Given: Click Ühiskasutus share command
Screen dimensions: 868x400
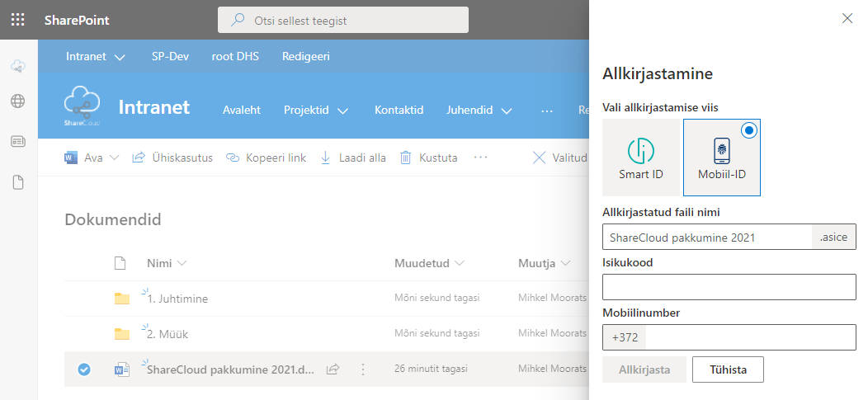Looking at the screenshot, I should [x=172, y=158].
